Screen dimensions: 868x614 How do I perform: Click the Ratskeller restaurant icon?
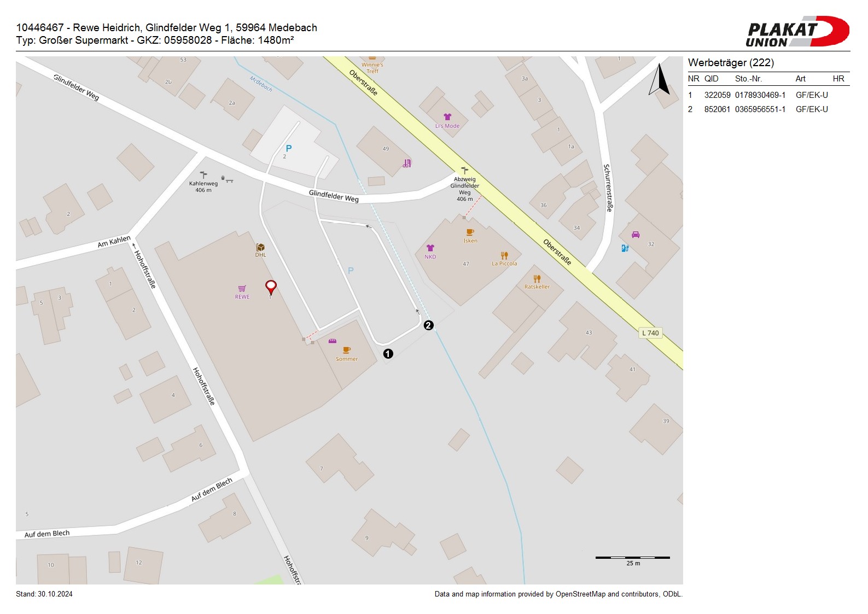pyautogui.click(x=537, y=279)
